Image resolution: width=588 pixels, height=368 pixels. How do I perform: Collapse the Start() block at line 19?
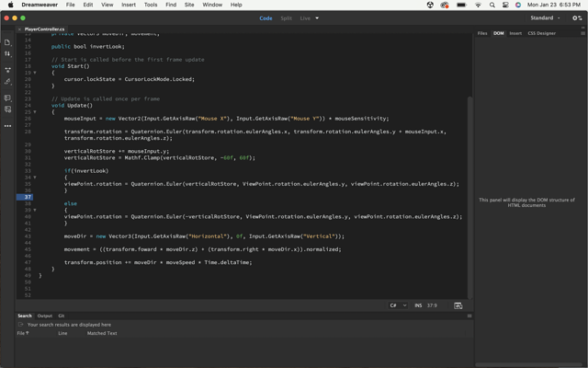tap(35, 73)
